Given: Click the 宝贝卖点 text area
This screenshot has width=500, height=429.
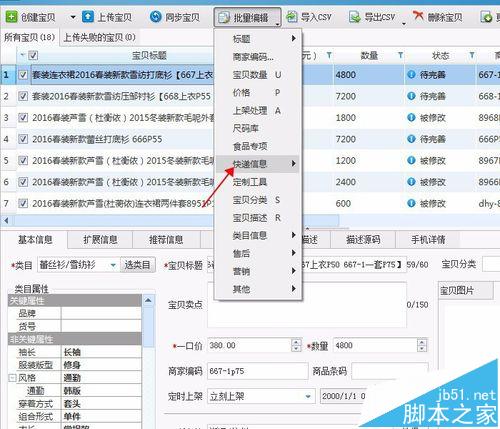Looking at the screenshot, I should 307,305.
